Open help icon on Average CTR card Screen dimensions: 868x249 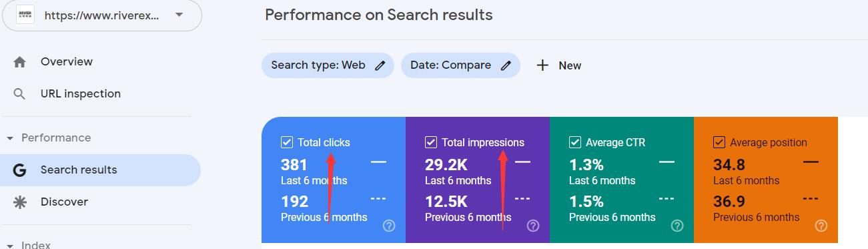pyautogui.click(x=677, y=226)
